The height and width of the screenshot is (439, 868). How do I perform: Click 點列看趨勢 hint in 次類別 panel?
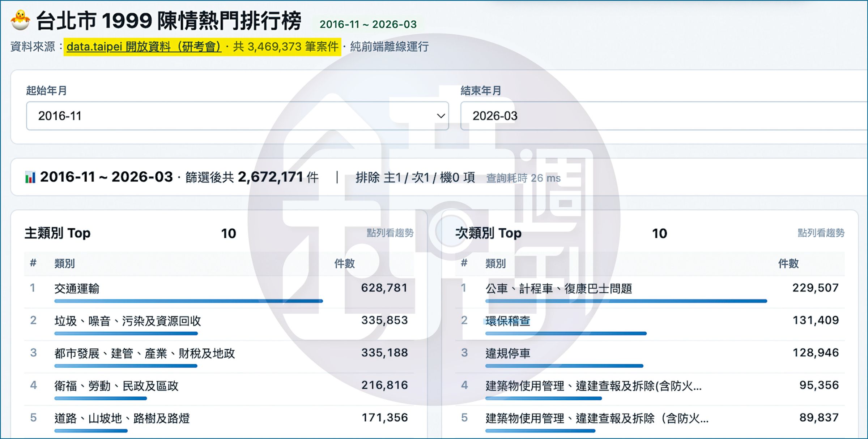pyautogui.click(x=821, y=233)
